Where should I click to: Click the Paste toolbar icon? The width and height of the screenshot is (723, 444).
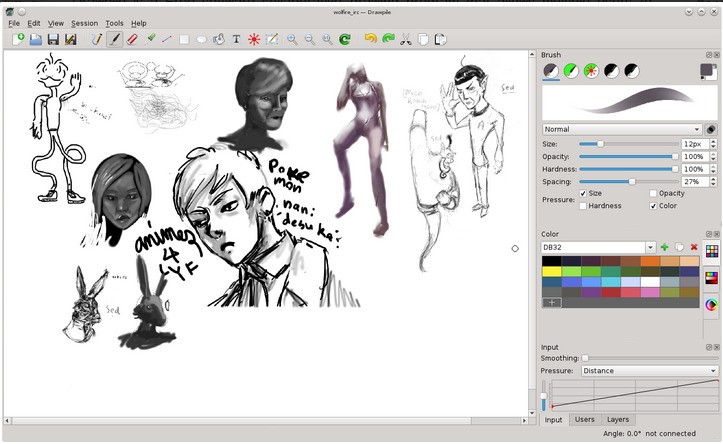pyautogui.click(x=440, y=40)
